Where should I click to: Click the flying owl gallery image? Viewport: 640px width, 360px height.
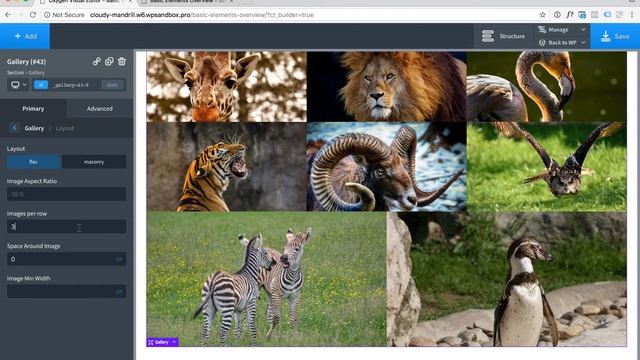[x=547, y=167]
